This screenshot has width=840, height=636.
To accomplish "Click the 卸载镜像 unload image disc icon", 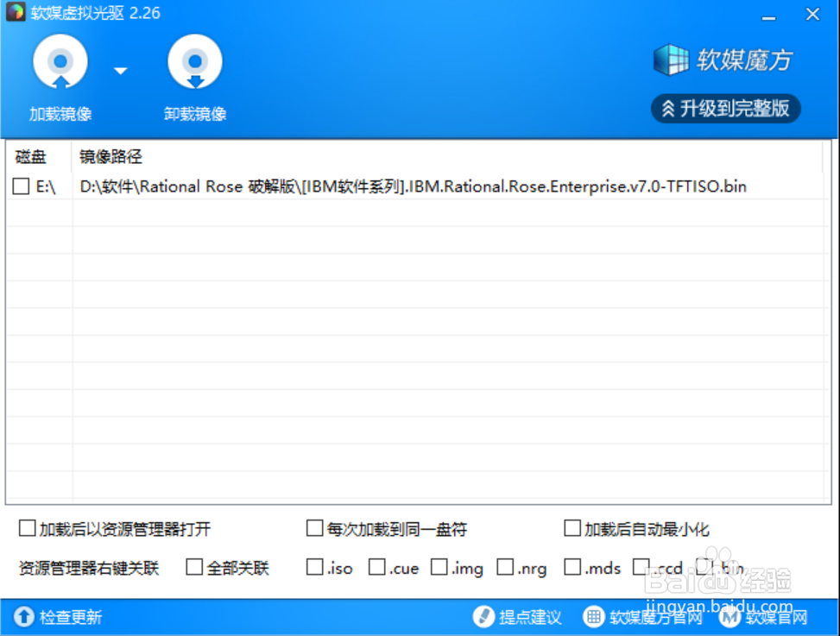I will (194, 63).
